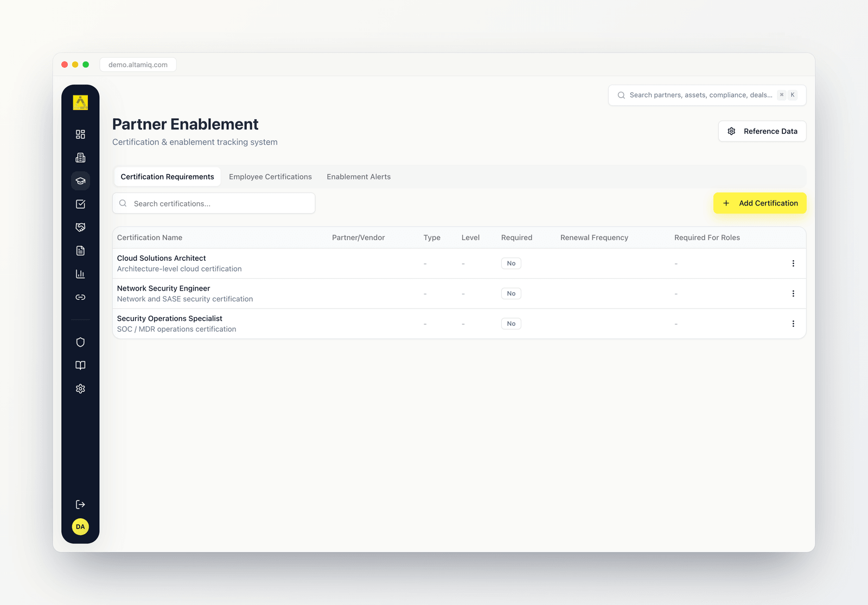Open the shield compliance icon in the sidebar
The width and height of the screenshot is (868, 605).
tap(80, 342)
